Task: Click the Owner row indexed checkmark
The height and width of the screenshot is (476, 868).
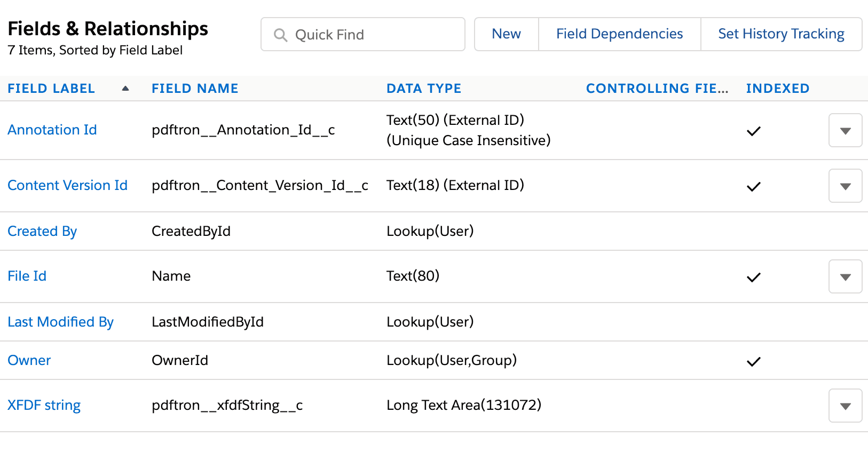Action: click(x=753, y=362)
